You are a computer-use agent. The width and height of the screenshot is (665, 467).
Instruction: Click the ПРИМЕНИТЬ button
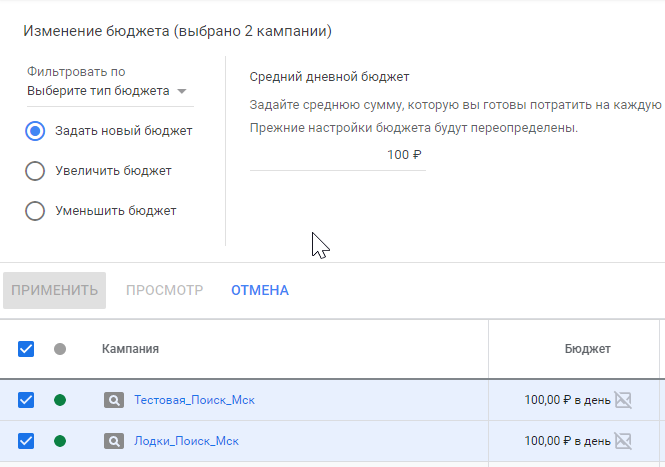point(54,290)
